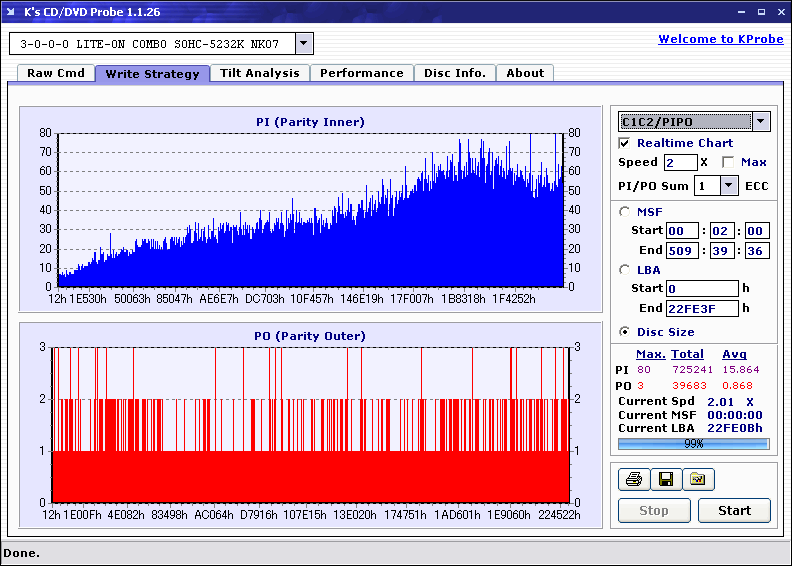This screenshot has width=792, height=566.
Task: Choose the Disc Size radio option
Action: [625, 332]
